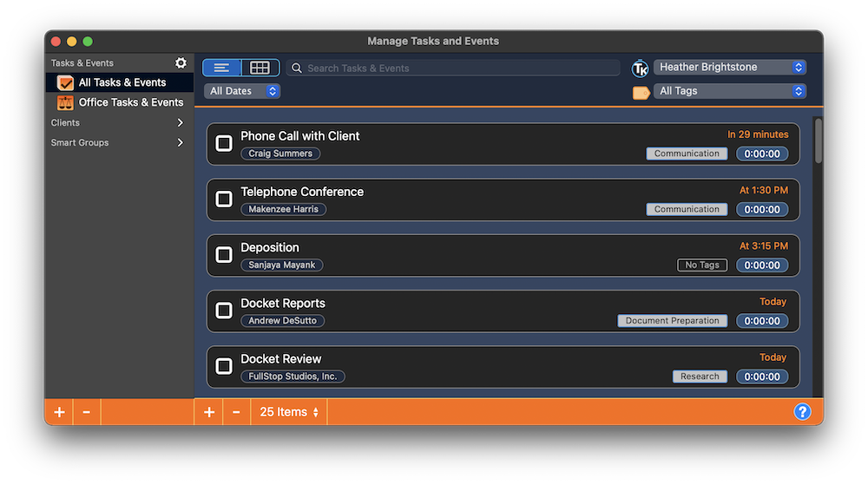Add a new task with plus
Image resolution: width=868 pixels, height=484 pixels.
point(208,412)
